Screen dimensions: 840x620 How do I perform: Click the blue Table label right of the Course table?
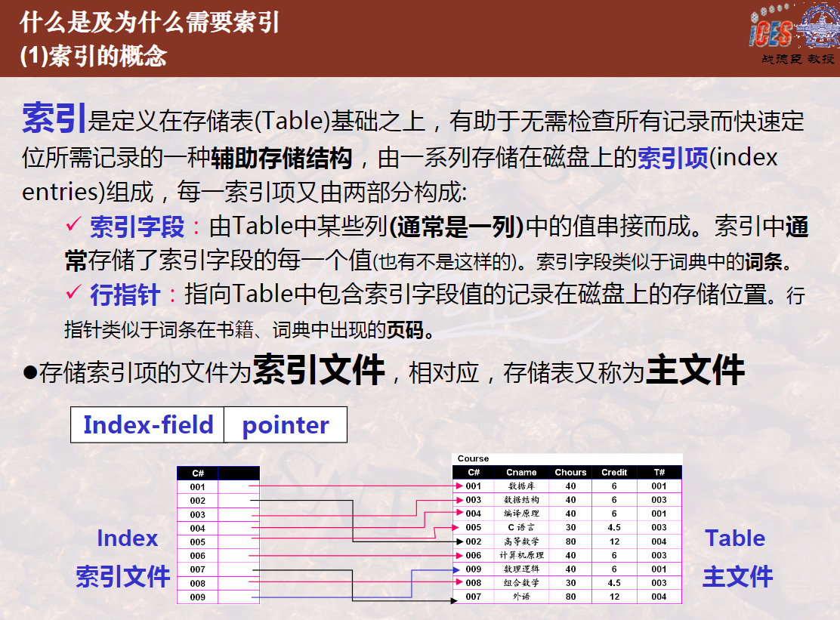[x=736, y=538]
